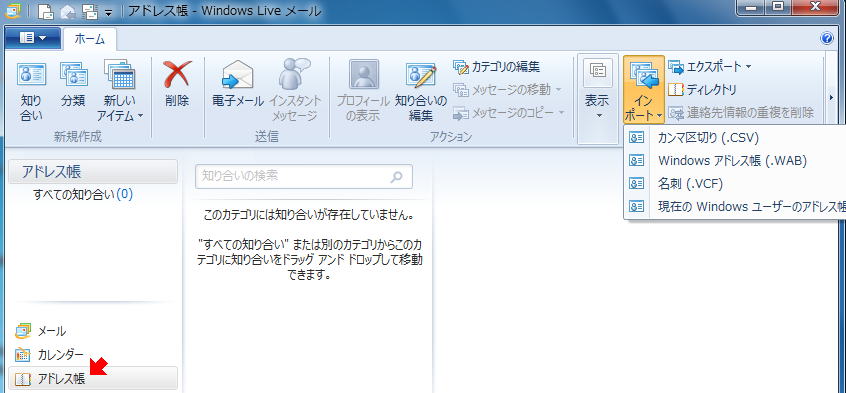846x393 pixels.
Task: Choose カンマ区切り (.CSV) import option
Action: click(735, 138)
